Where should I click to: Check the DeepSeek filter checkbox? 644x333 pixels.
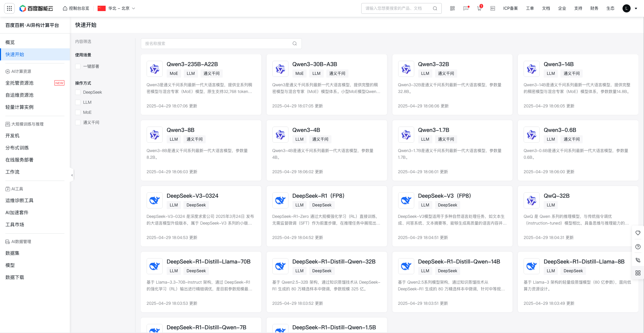(x=78, y=92)
